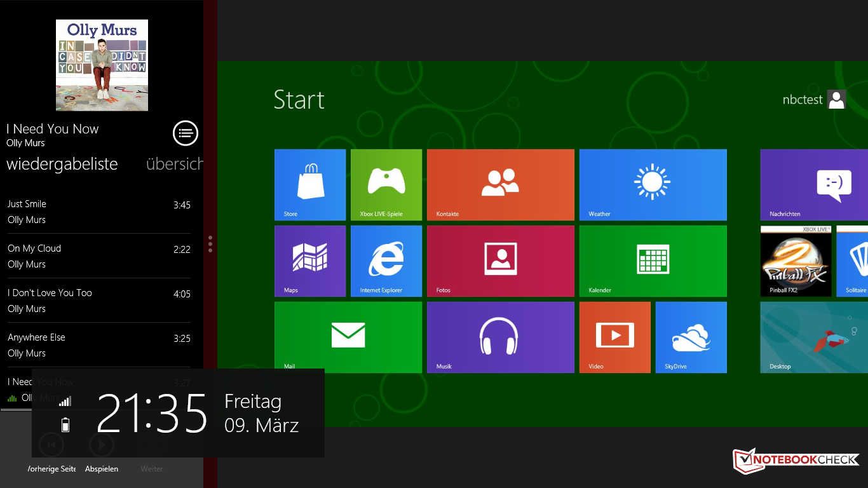The height and width of the screenshot is (488, 868).
Task: Open the Video tile
Action: (615, 337)
